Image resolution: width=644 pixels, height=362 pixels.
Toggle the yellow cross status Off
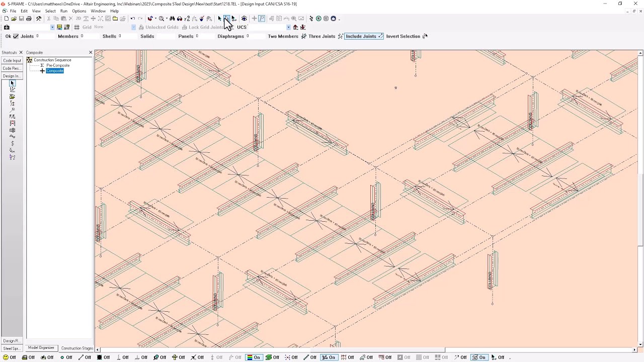[178, 357]
